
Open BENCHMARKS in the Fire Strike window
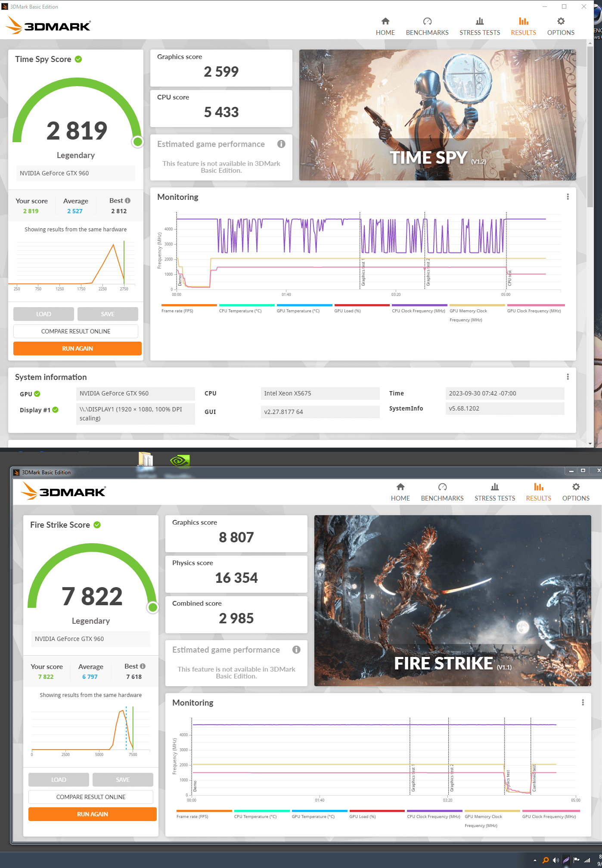[x=442, y=492]
